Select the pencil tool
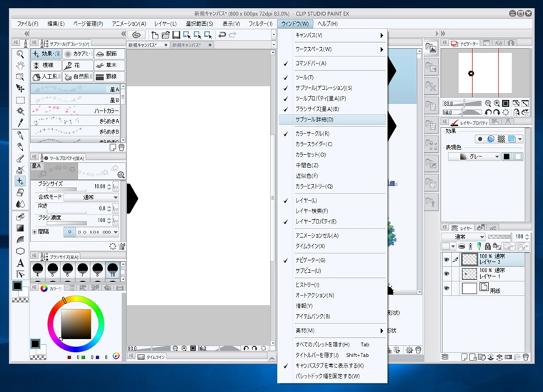This screenshot has width=543, height=392. tap(20, 146)
